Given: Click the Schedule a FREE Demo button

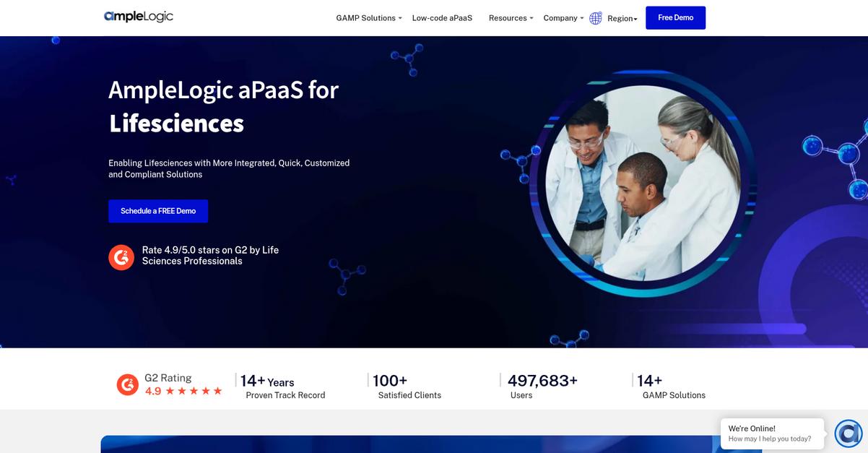Looking at the screenshot, I should [158, 211].
